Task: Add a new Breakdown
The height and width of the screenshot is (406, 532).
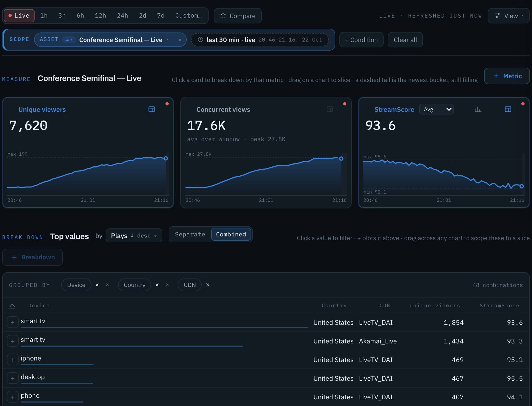Action: click(32, 257)
